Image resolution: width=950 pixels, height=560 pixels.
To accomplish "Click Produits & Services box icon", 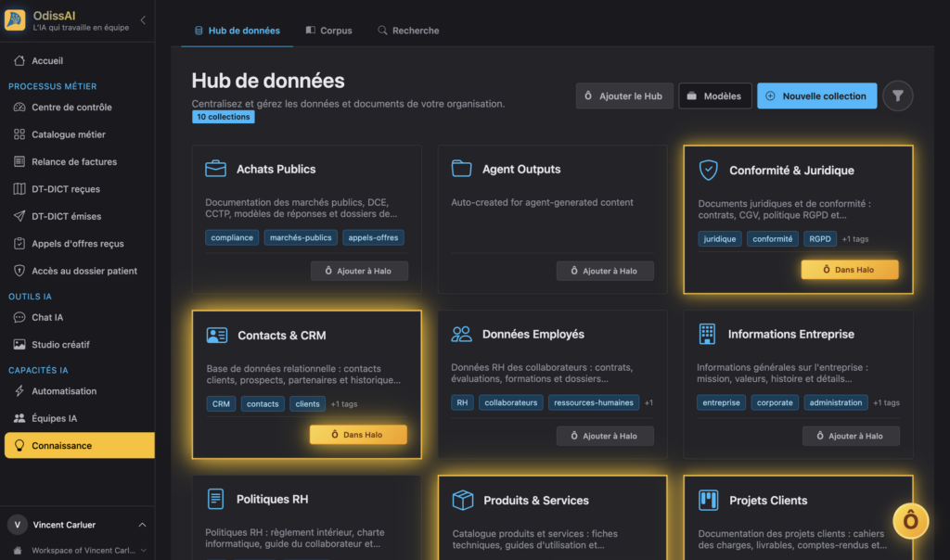I will point(463,500).
